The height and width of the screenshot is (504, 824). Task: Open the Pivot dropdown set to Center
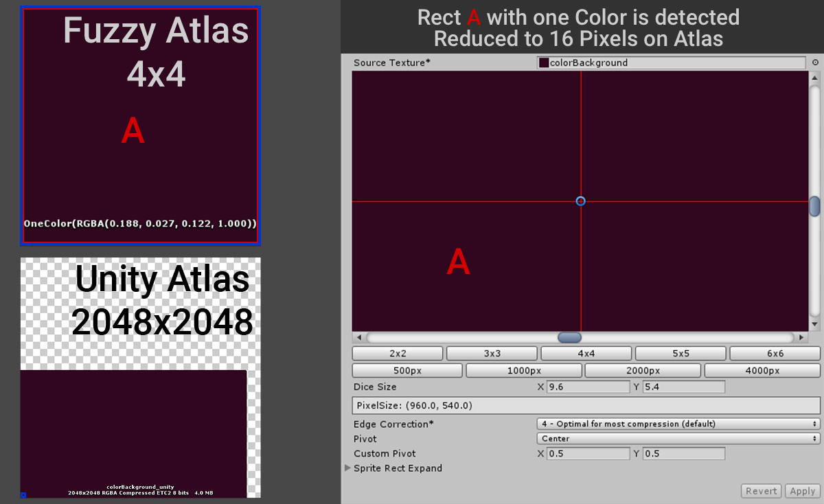click(678, 439)
